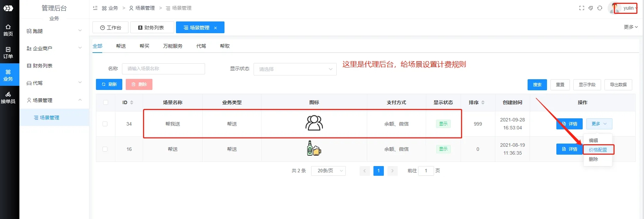Open the 订单 orders icon in sidebar
Viewport: 644px width, 219px height.
pos(8,53)
